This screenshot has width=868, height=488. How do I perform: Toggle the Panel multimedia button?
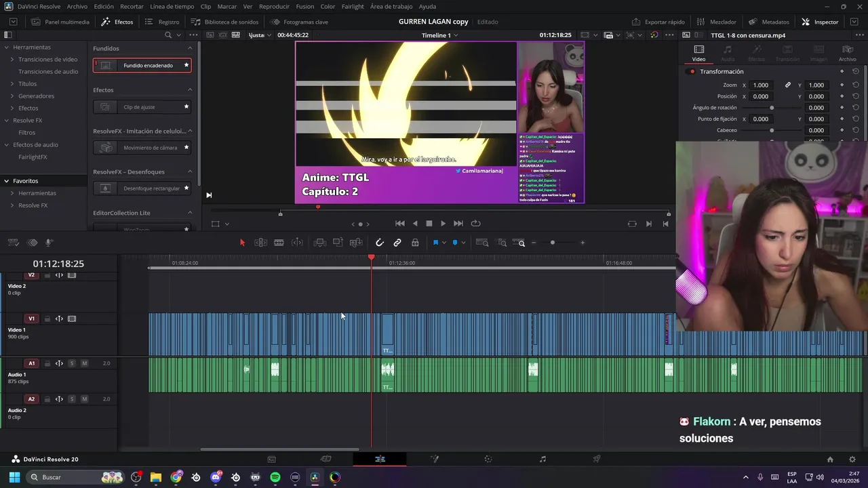(60, 22)
